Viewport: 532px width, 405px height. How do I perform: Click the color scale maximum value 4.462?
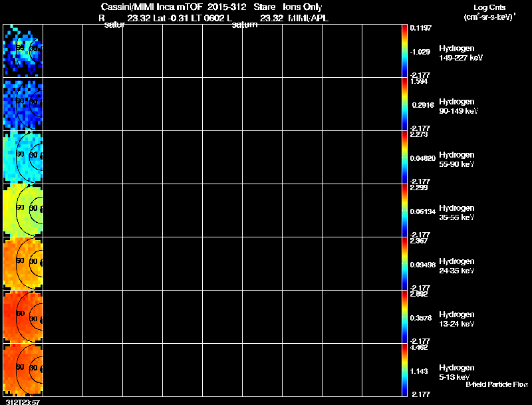tap(419, 347)
